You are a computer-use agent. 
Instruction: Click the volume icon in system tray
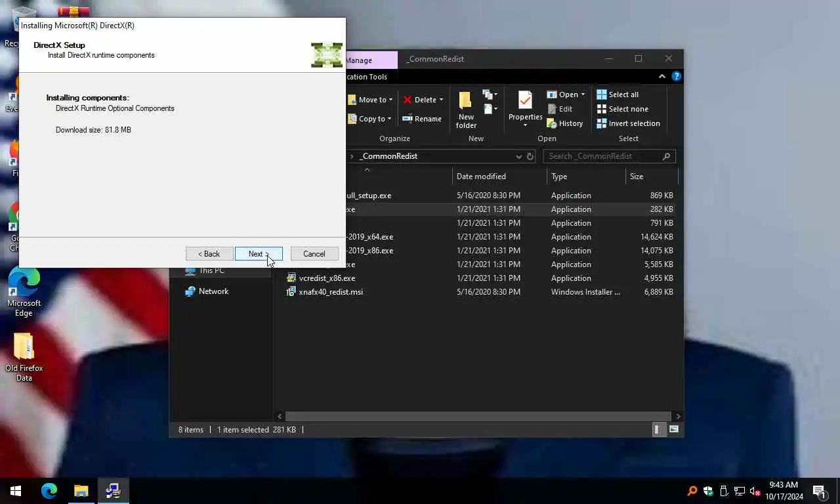tap(755, 491)
